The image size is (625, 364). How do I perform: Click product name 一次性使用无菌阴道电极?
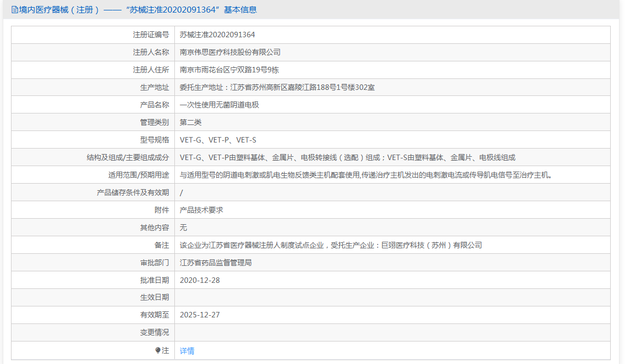coord(219,105)
